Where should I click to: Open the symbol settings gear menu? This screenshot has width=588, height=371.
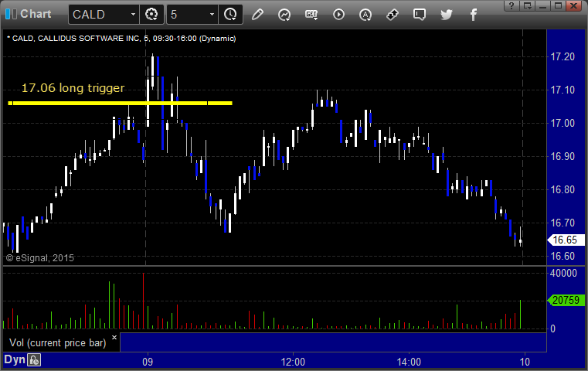pos(151,15)
